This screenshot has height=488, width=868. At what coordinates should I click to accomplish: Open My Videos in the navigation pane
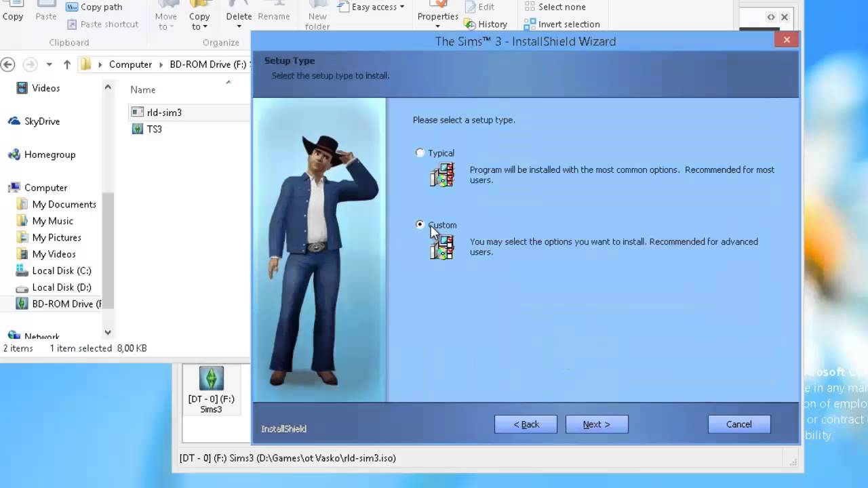point(54,254)
